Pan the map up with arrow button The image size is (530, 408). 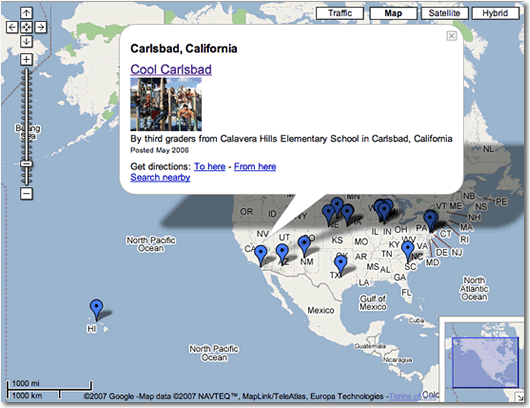point(26,13)
